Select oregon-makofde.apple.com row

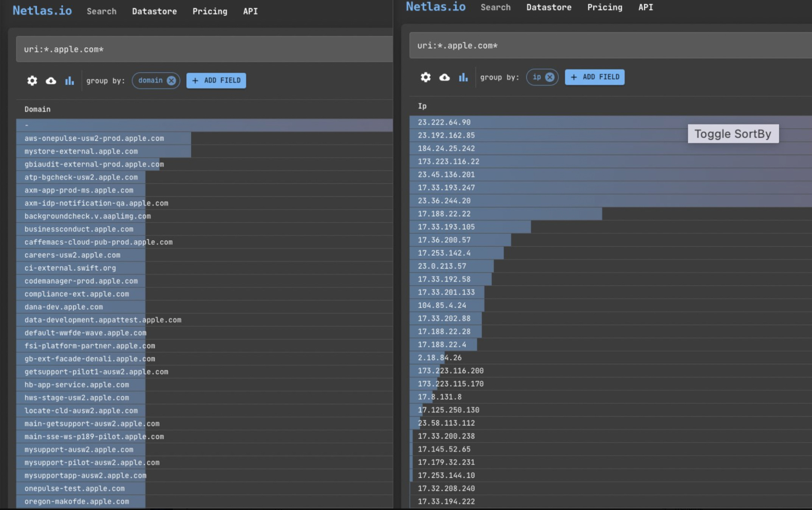(204, 502)
